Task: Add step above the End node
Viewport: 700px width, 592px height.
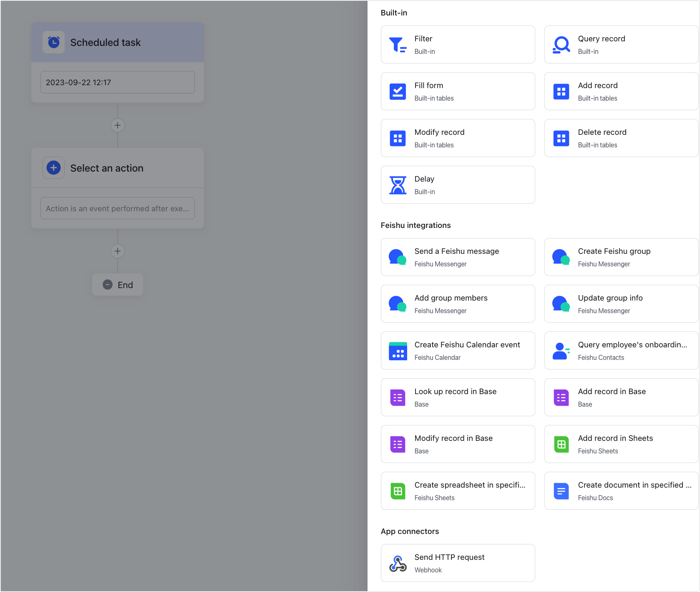Action: click(x=118, y=251)
